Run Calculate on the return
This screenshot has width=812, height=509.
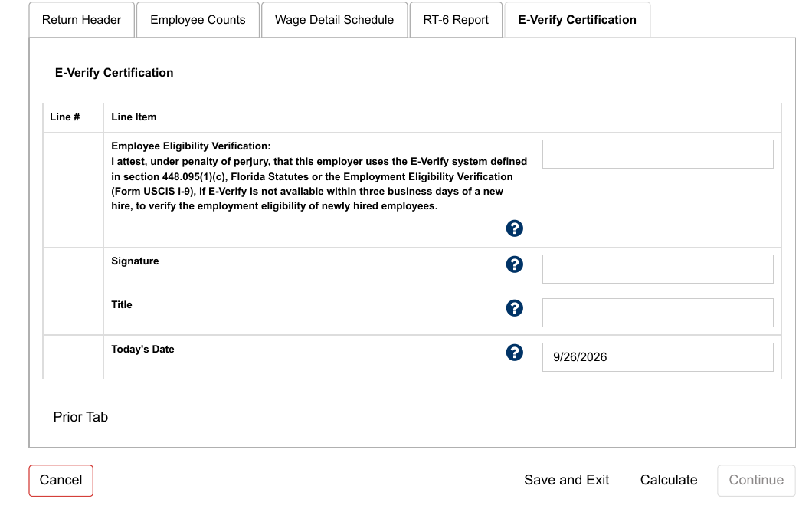point(669,480)
